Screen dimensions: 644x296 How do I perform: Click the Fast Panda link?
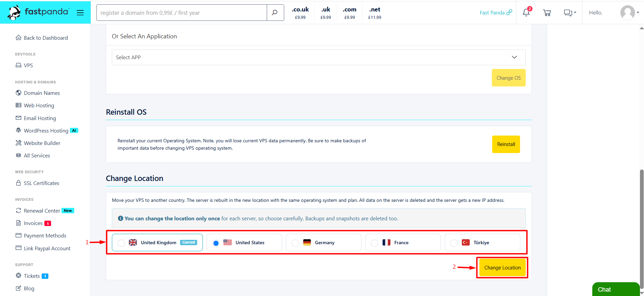[x=496, y=12]
